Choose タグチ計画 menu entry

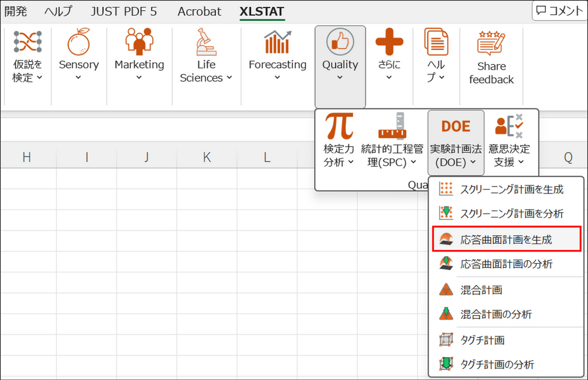pyautogui.click(x=507, y=340)
